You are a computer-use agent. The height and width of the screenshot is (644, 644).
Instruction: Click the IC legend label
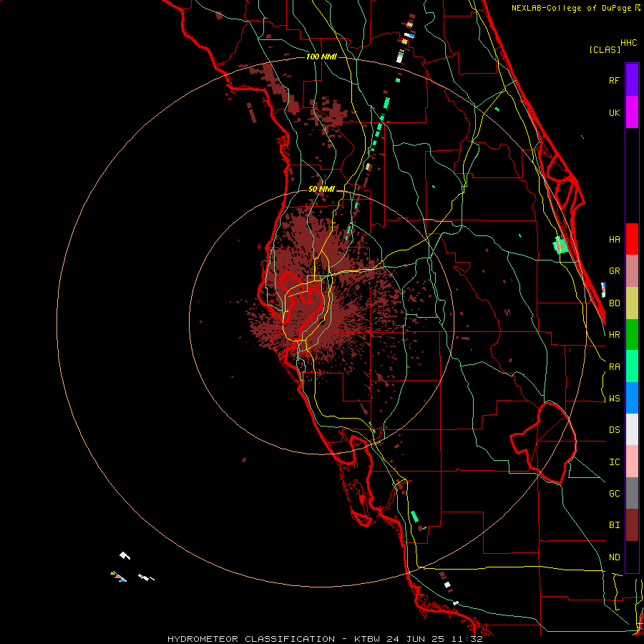coord(614,462)
